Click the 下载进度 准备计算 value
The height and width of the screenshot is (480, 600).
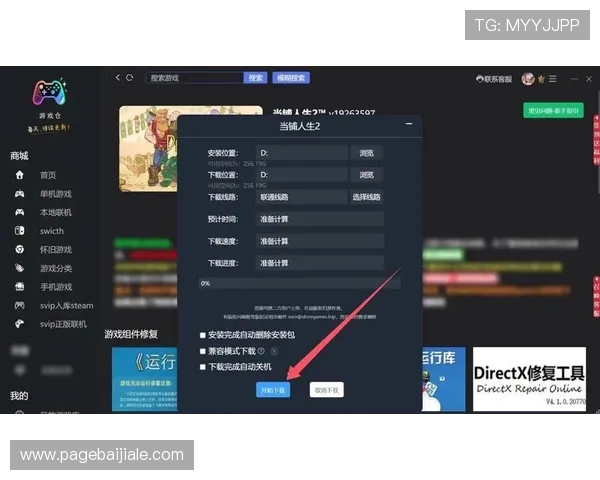(320, 263)
